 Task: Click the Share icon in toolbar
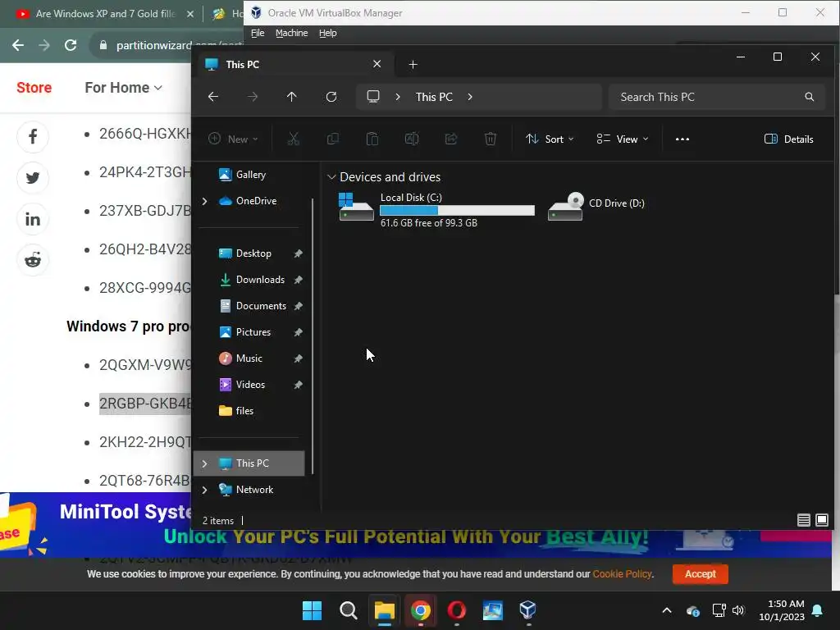coord(451,139)
